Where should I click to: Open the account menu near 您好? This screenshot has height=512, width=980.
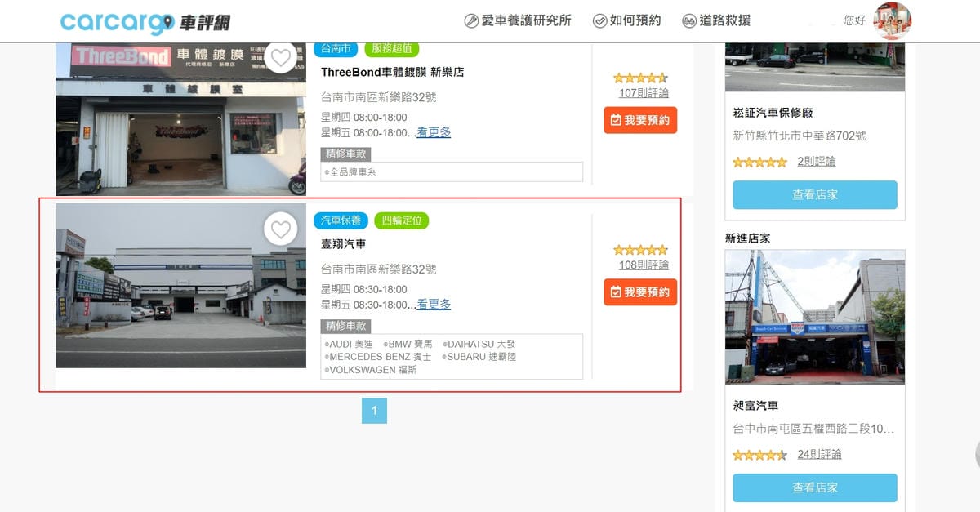pyautogui.click(x=853, y=21)
